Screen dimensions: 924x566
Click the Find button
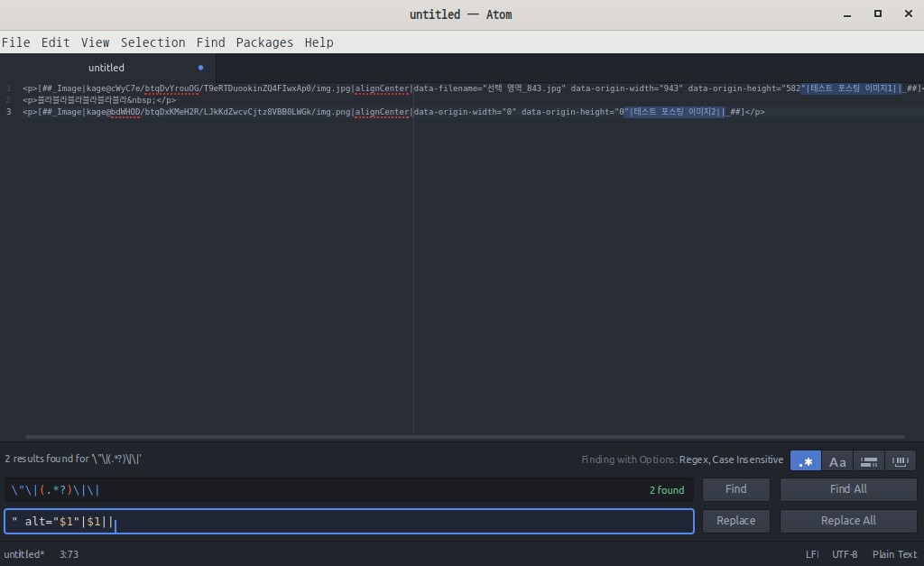736,489
